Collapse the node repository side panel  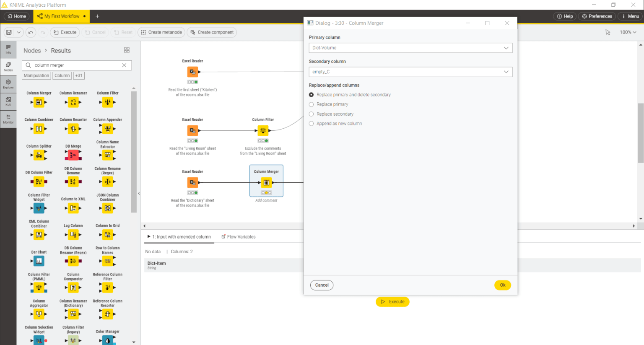(139, 193)
